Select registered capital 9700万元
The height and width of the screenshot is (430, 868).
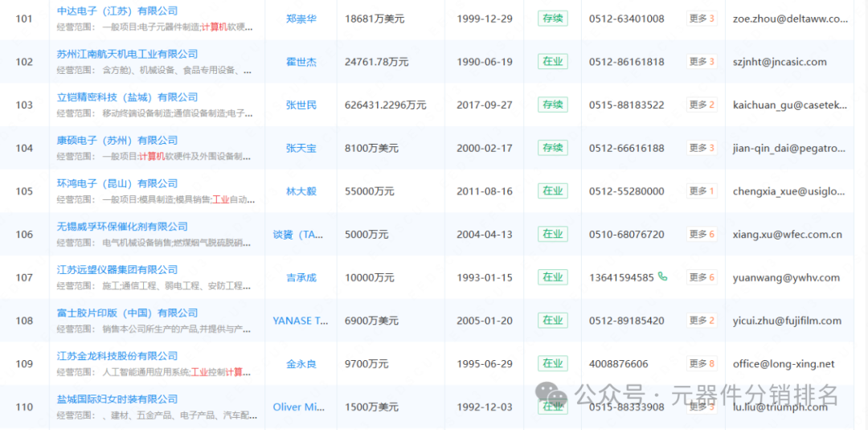pyautogui.click(x=366, y=364)
